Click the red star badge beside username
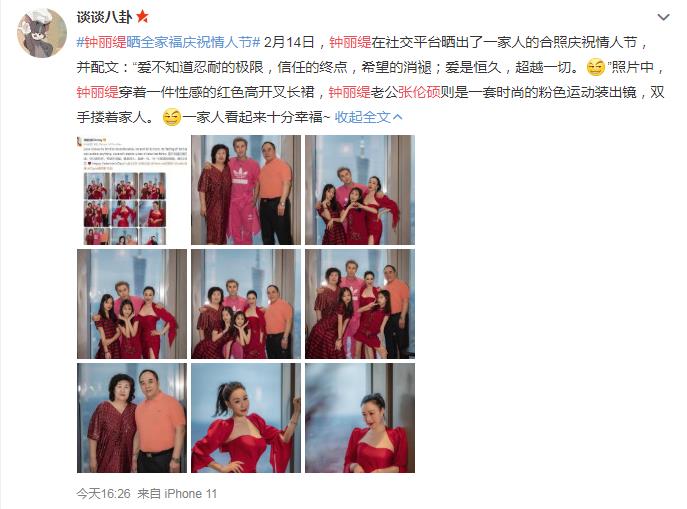This screenshot has width=687, height=509. pos(142,17)
